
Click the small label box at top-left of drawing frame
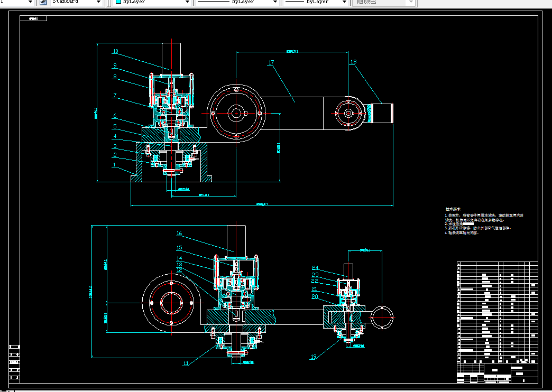click(x=34, y=18)
